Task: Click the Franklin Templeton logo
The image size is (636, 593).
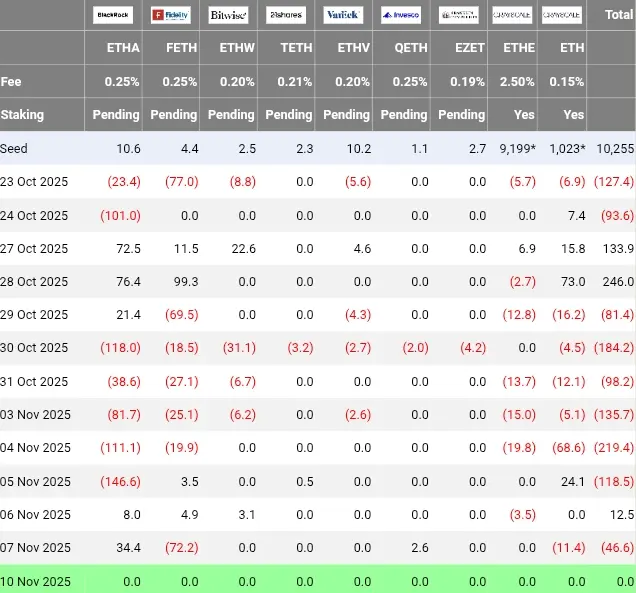Action: click(x=460, y=15)
